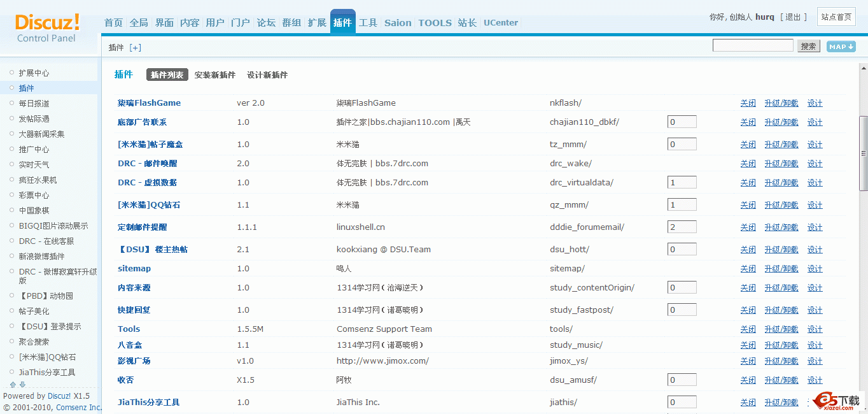Screen dimensions: 868x414
Task: Switch to the 设计新插件 tab
Action: 267,75
